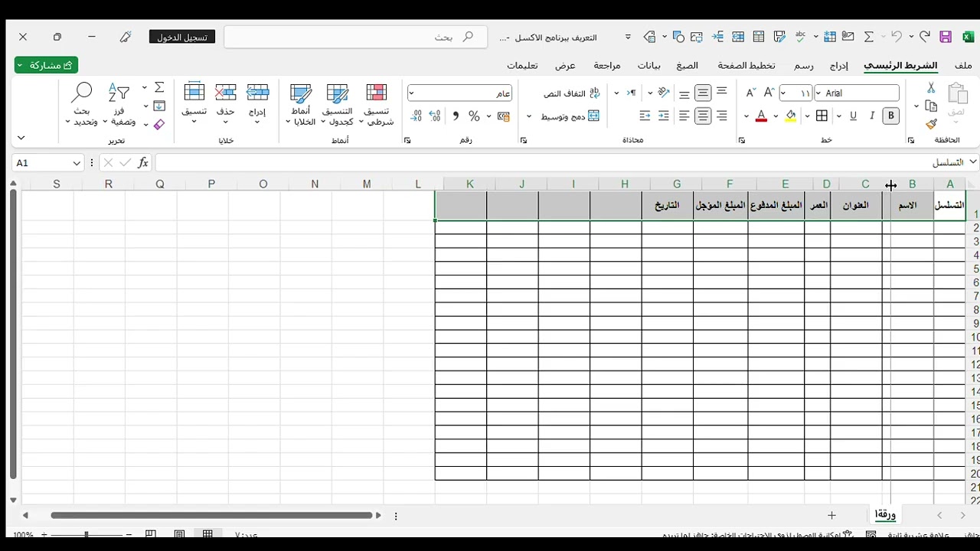The image size is (980, 551).
Task: Toggle align left
Action: 684,116
